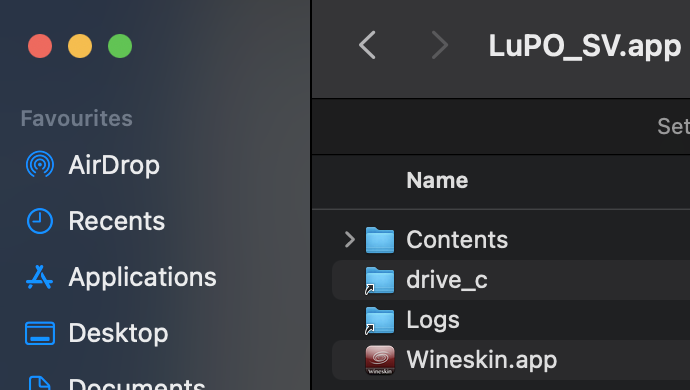Click the Applications sidebar label

coord(143,277)
